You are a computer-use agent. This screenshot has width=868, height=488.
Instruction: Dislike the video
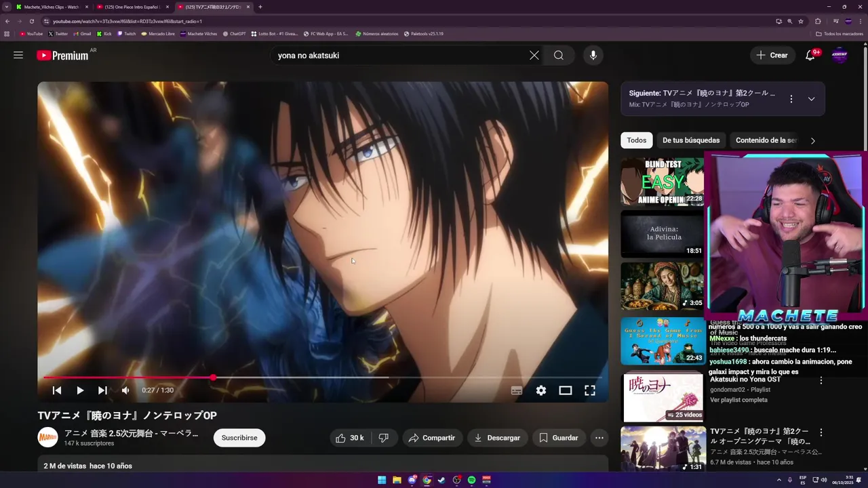click(x=383, y=438)
